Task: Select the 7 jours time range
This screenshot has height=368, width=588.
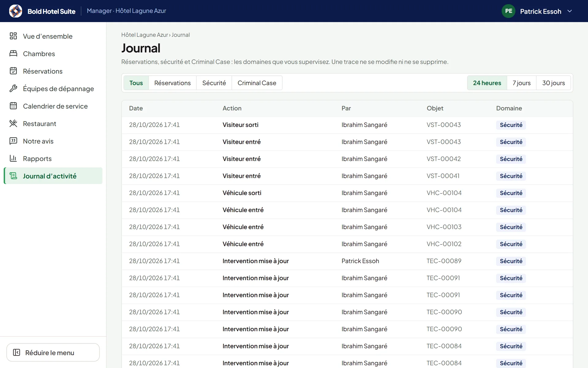Action: tap(522, 83)
